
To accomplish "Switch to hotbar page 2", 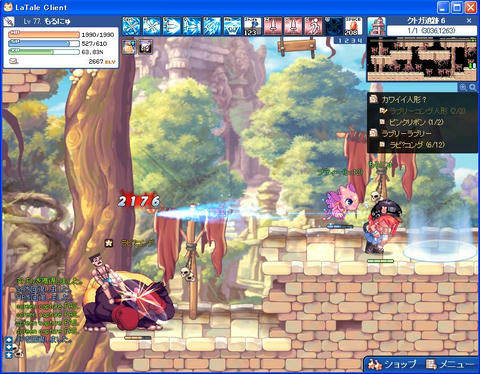I will tap(347, 41).
